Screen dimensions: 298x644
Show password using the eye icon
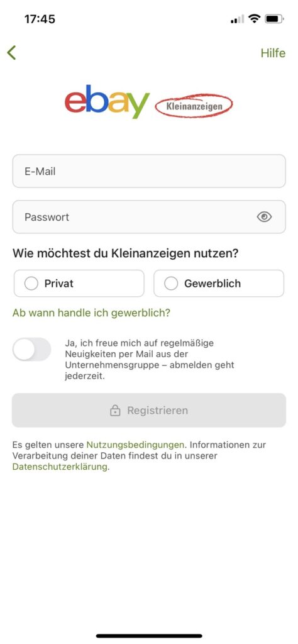tap(264, 217)
